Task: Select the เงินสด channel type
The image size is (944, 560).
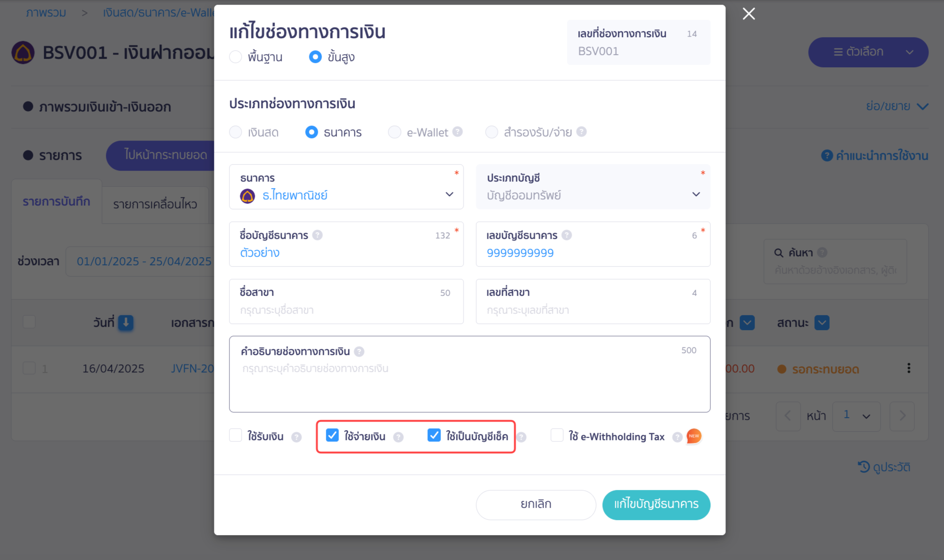Action: [x=236, y=132]
